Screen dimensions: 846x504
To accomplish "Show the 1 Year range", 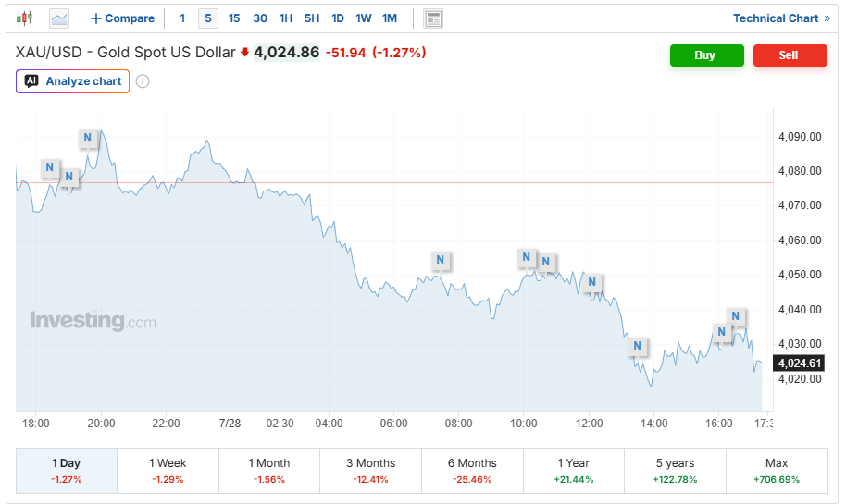I will (574, 471).
